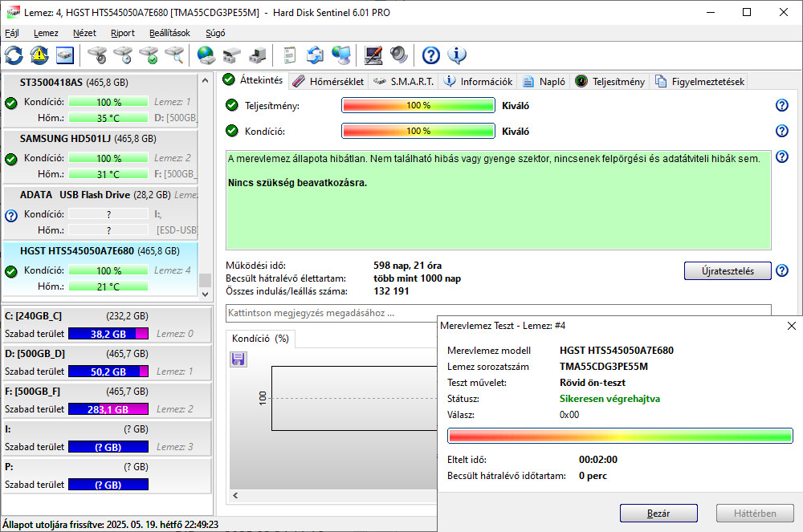Switch to the S.M.A.R.T. tab
This screenshot has height=532, width=803.
(403, 81)
